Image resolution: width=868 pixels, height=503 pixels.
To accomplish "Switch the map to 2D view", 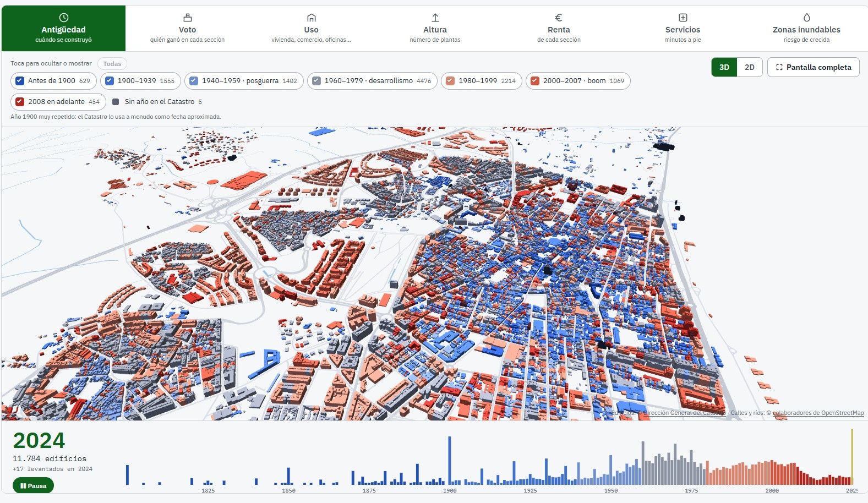I will pos(749,67).
